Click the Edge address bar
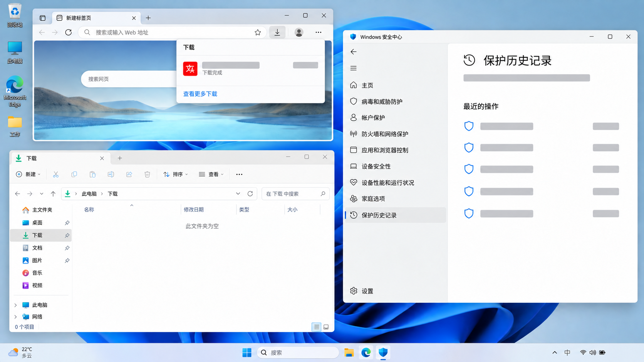This screenshot has height=362, width=644. point(172,32)
